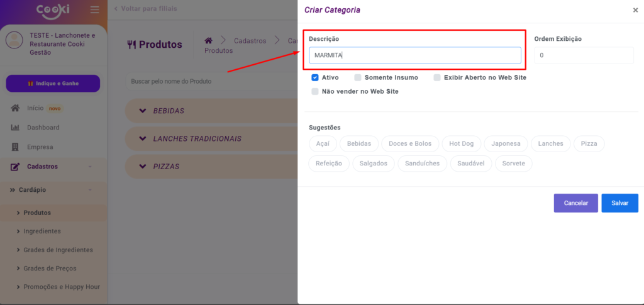This screenshot has width=644, height=305.
Task: Click the home breadcrumb icon
Action: [x=209, y=40]
